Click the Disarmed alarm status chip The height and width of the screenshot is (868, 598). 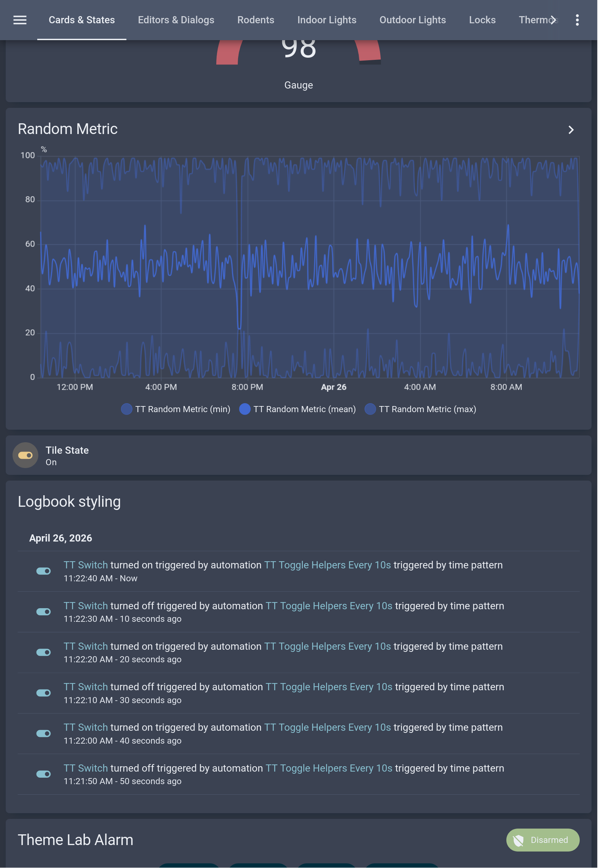[543, 840]
